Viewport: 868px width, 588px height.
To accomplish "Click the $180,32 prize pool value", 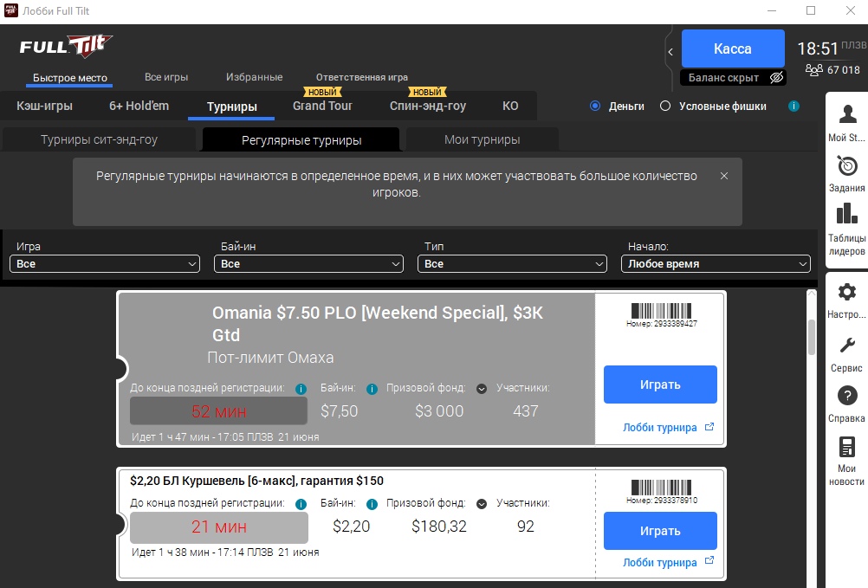I will pos(439,526).
